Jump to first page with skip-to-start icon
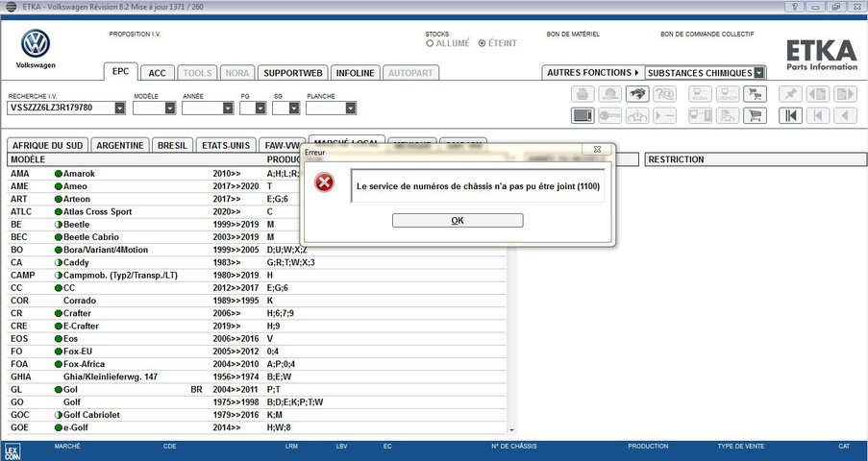The width and height of the screenshot is (868, 461). coord(790,115)
